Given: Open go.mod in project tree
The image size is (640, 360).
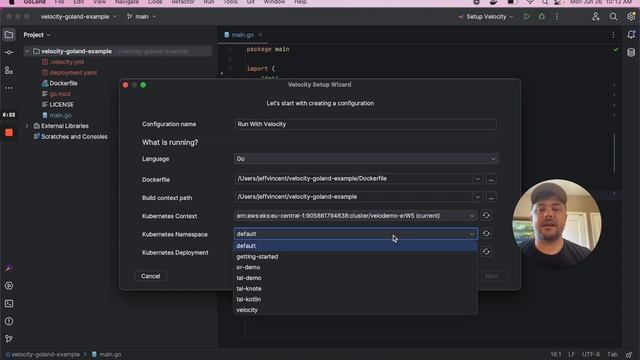Looking at the screenshot, I should point(60,94).
